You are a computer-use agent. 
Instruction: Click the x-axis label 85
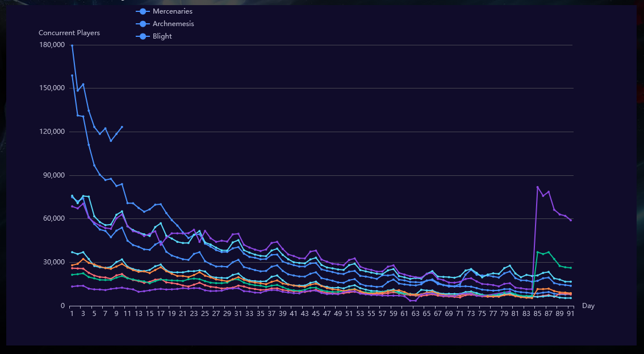point(537,314)
